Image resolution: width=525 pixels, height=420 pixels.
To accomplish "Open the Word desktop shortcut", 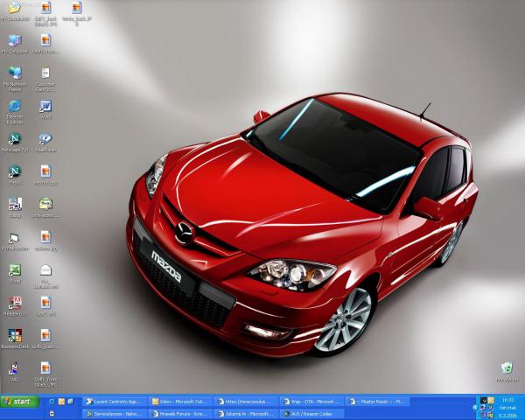I will point(45,107).
